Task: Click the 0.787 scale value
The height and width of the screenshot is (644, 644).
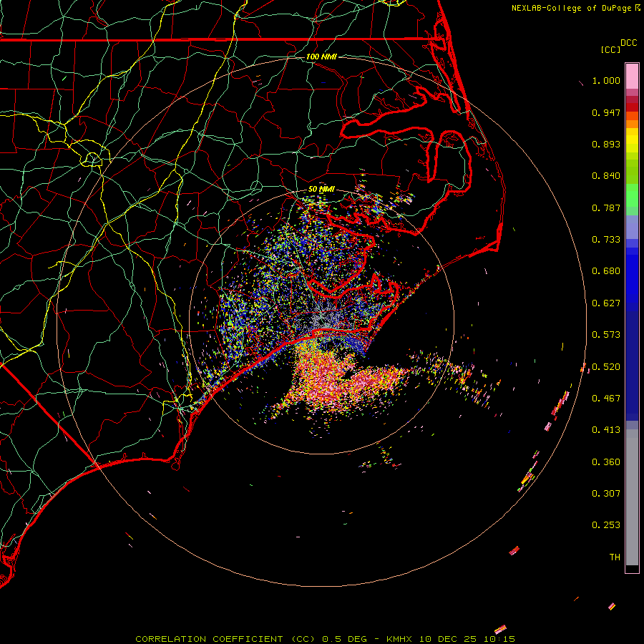Action: pos(606,208)
